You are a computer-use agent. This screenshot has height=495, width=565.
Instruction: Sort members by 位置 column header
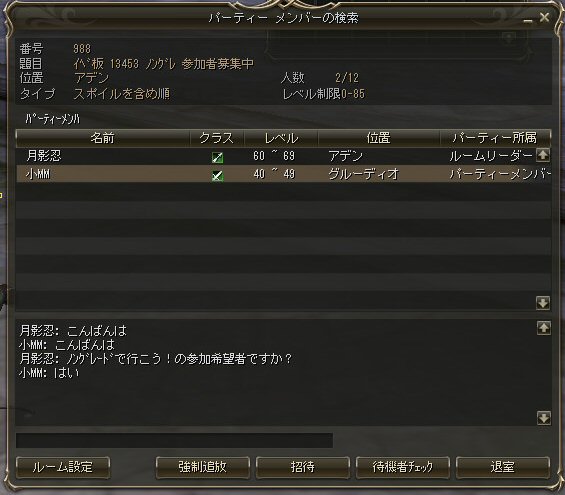pyautogui.click(x=378, y=138)
